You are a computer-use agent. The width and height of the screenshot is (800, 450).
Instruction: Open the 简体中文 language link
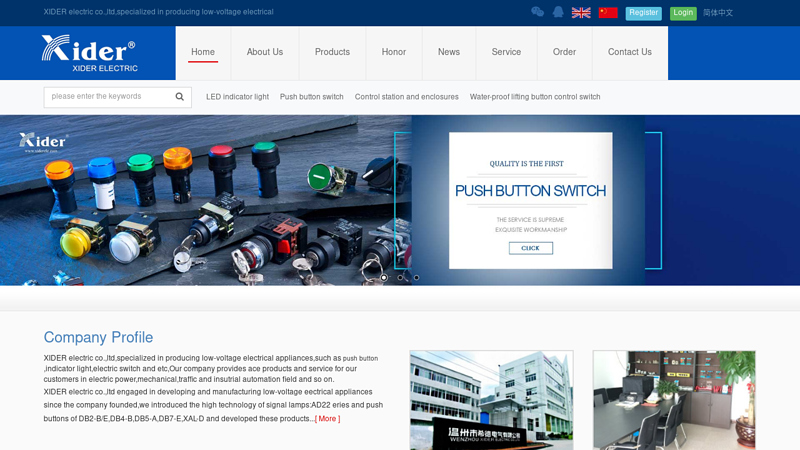(718, 13)
